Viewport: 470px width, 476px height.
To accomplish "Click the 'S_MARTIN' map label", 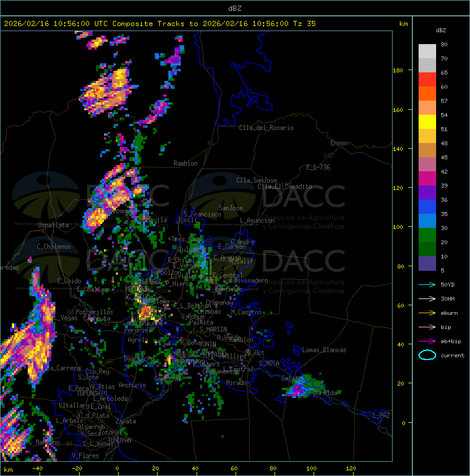I will click(x=213, y=330).
